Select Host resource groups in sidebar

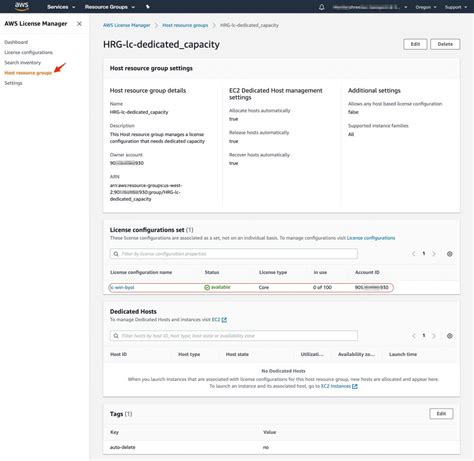[28, 73]
